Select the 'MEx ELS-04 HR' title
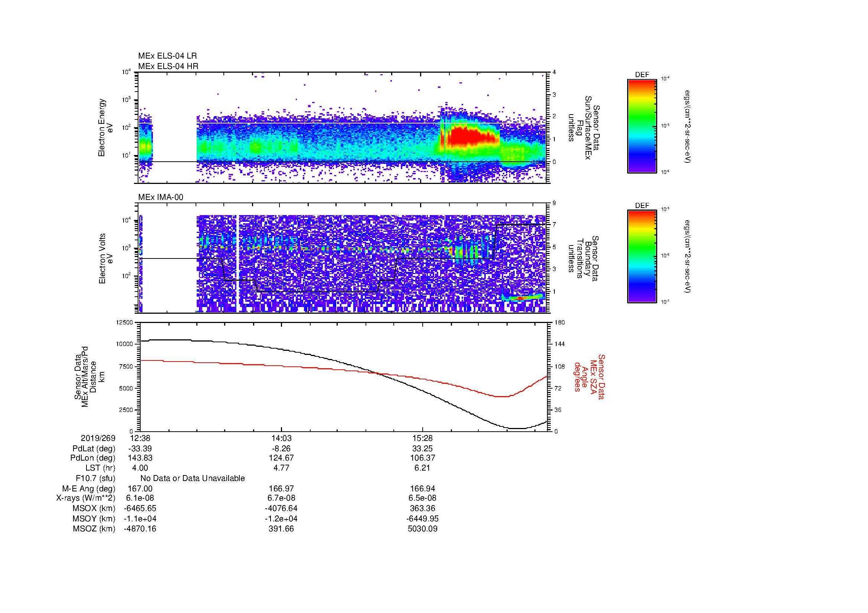This screenshot has width=868, height=613. 168,66
